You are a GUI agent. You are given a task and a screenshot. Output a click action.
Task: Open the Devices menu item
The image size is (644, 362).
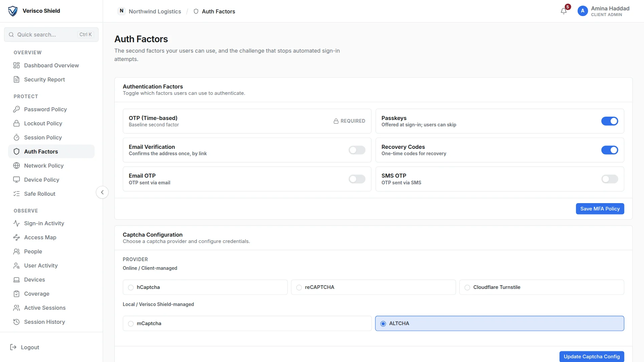coord(51,280)
